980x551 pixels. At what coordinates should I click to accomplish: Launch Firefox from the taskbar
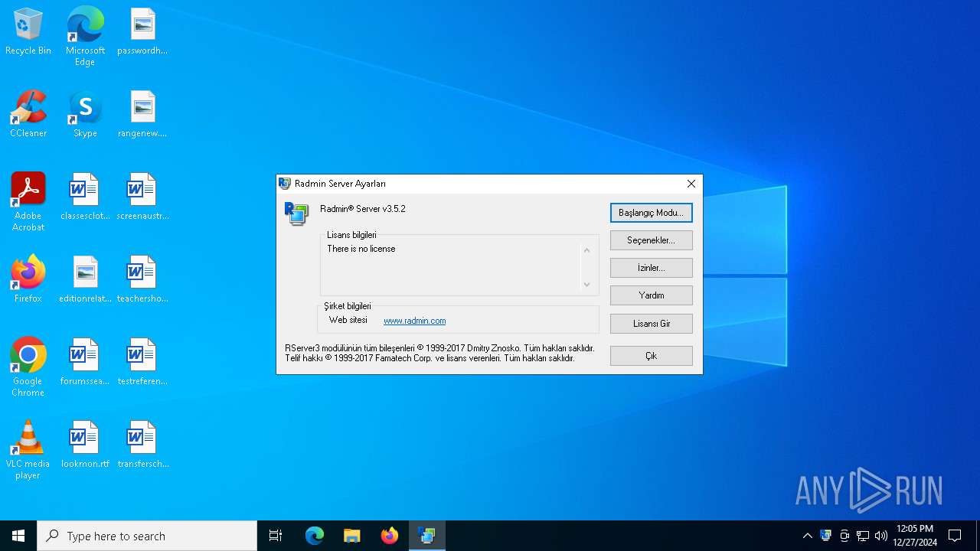pos(390,536)
